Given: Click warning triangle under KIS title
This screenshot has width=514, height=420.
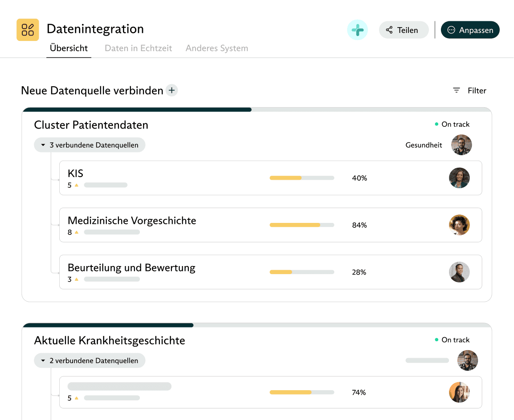Looking at the screenshot, I should click(76, 185).
